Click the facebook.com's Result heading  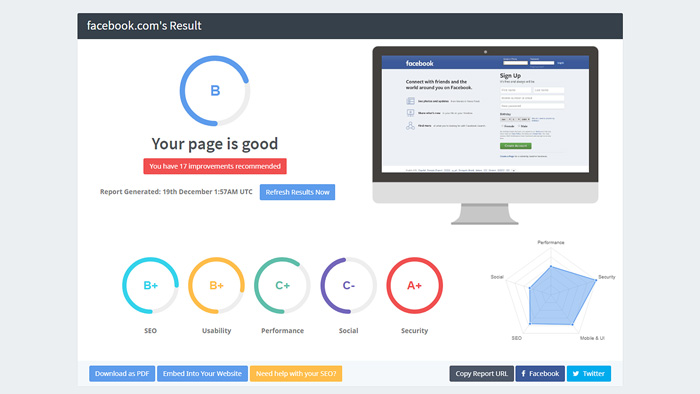tap(144, 26)
